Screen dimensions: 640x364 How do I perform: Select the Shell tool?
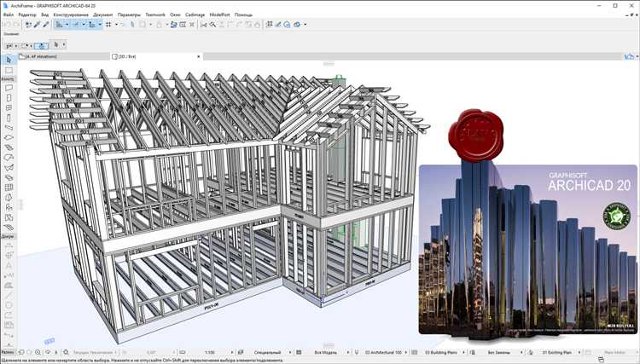point(9,168)
